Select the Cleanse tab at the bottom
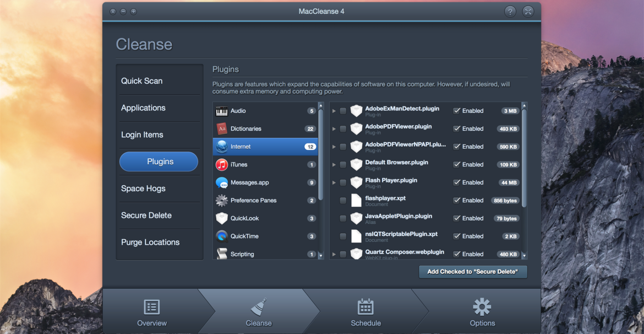 point(259,311)
